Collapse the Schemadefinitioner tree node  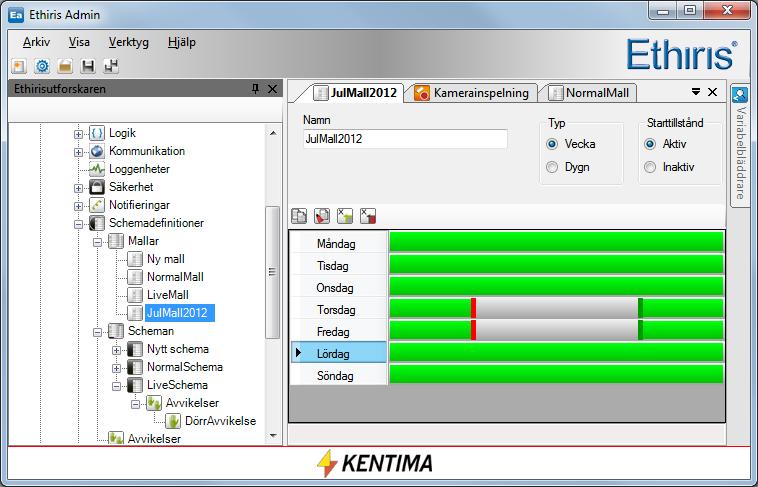coord(78,224)
